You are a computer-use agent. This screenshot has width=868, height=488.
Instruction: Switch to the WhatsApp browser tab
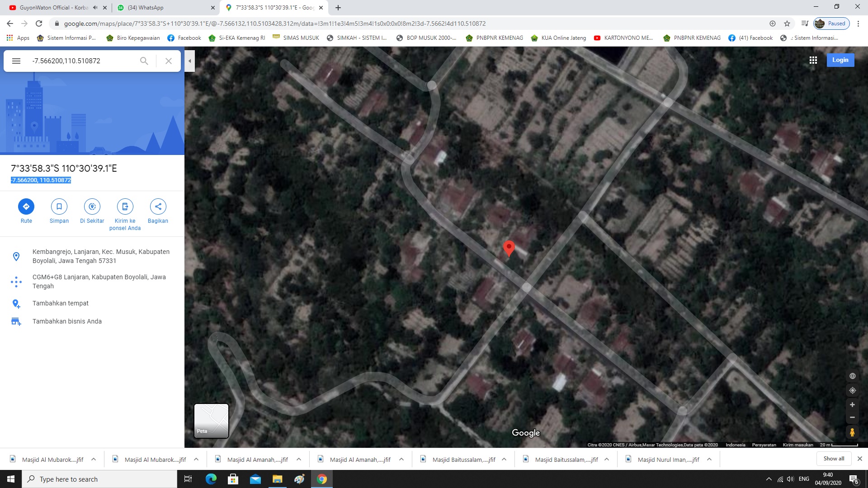coord(165,8)
